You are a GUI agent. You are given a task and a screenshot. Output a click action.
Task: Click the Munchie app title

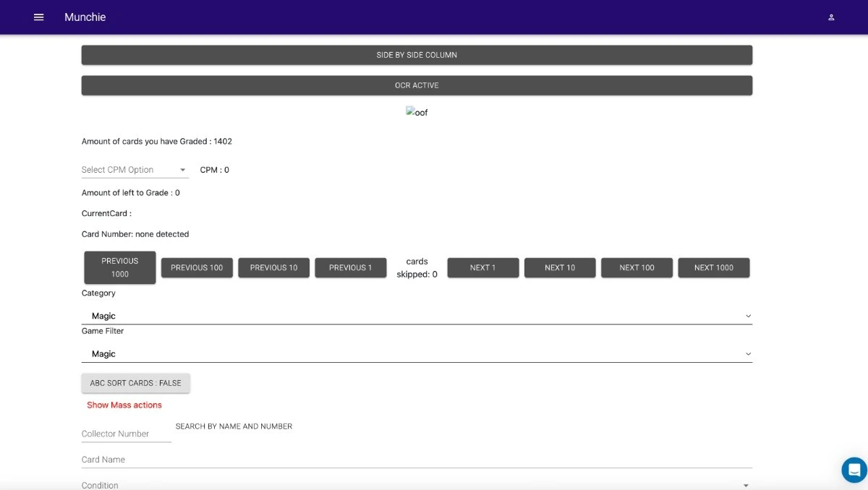[x=85, y=17]
